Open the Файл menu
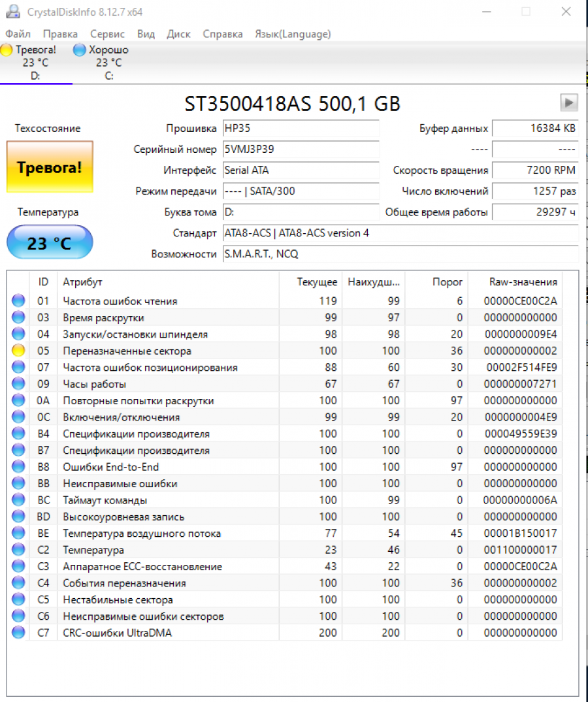This screenshot has width=588, height=702. click(x=18, y=34)
